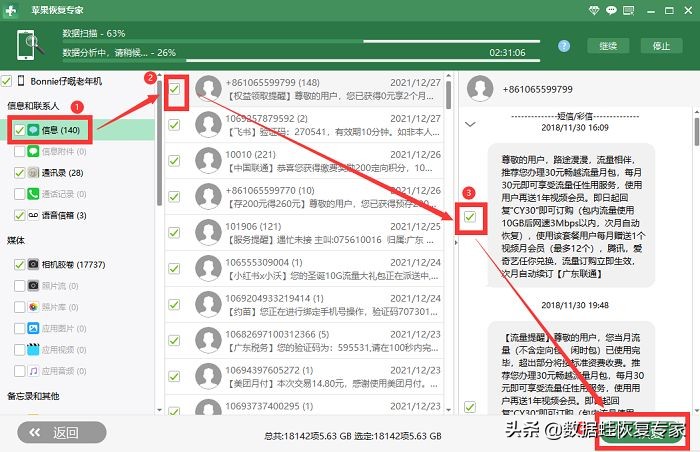Collapse the message thread chevron
This screenshot has width=700, height=452.
(x=470, y=124)
